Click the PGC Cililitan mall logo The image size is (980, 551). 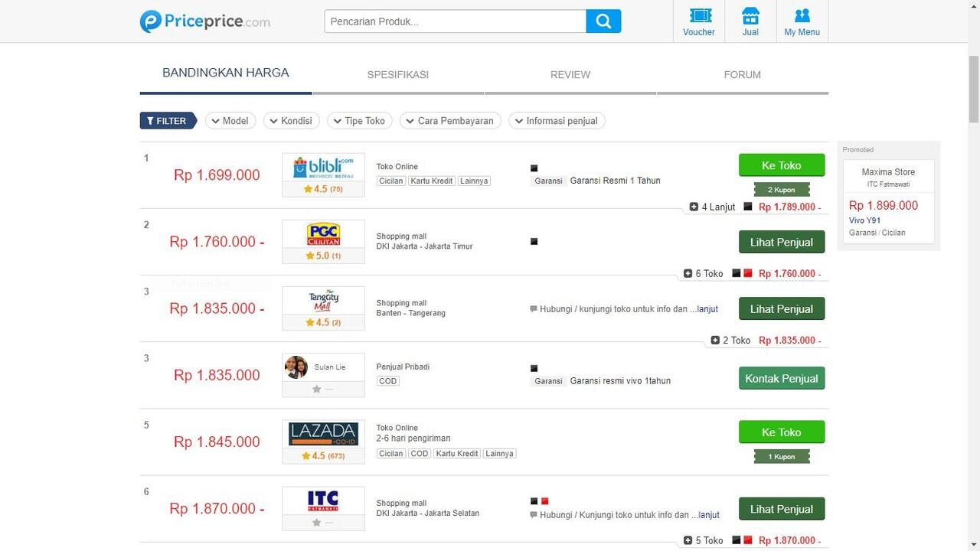coord(323,234)
